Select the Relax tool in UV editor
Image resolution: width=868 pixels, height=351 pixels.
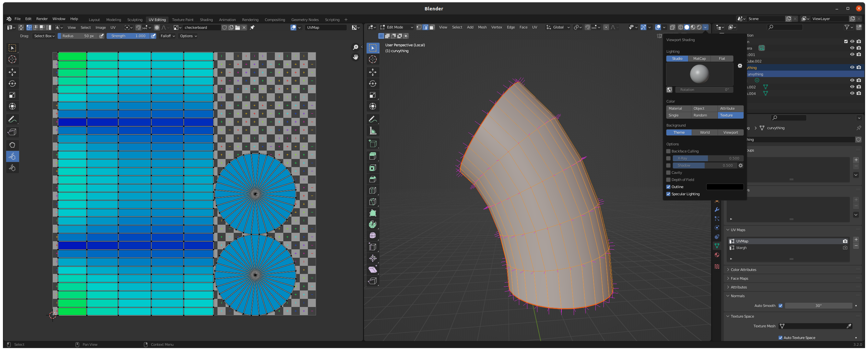tap(12, 156)
